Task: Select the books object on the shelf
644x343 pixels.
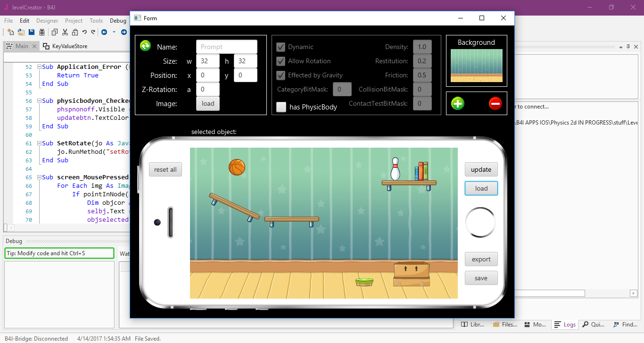Action: pyautogui.click(x=421, y=171)
